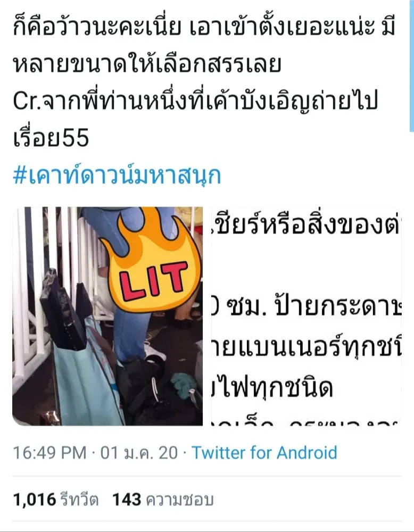Screen dimensions: 414x532
Task: View the 1,016 รีทวีต list
Action: [x=56, y=500]
